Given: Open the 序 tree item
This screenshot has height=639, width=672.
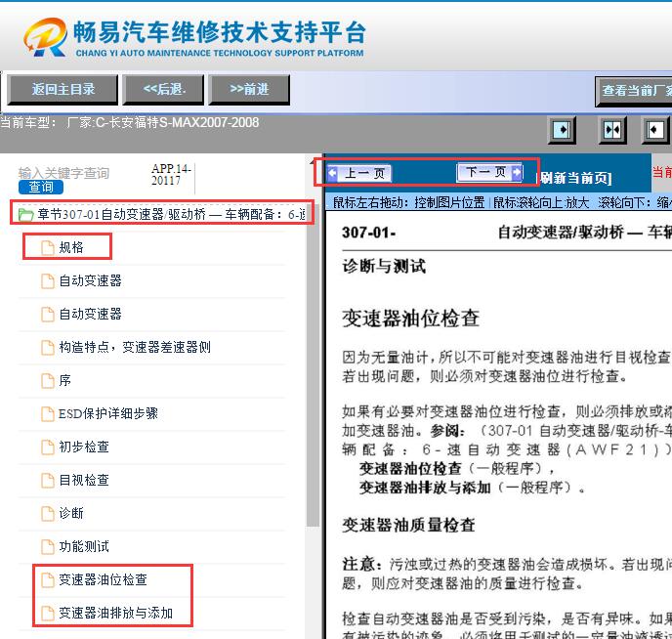Looking at the screenshot, I should coord(64,380).
